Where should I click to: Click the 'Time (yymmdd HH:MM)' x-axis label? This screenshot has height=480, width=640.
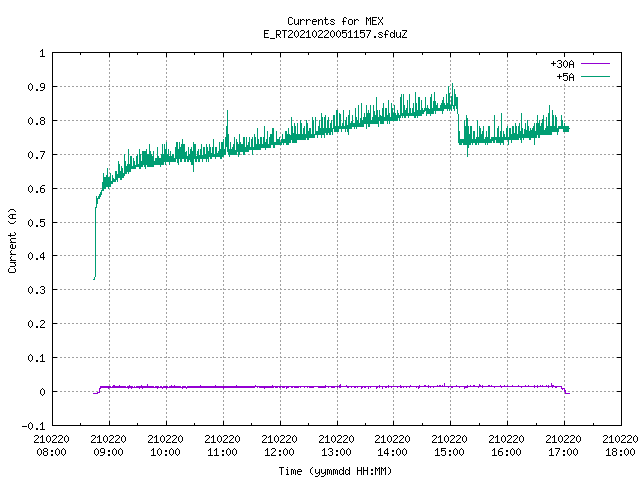click(x=335, y=471)
